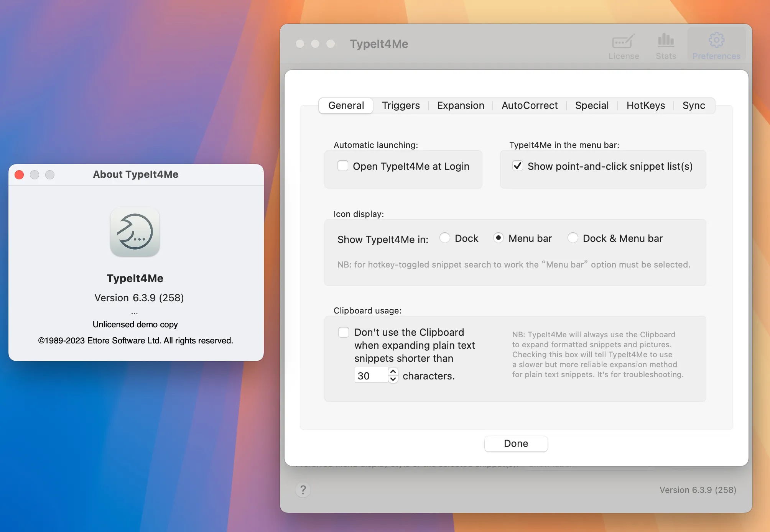
Task: Click Version 6.3.9 (258) in main window footer
Action: (698, 490)
